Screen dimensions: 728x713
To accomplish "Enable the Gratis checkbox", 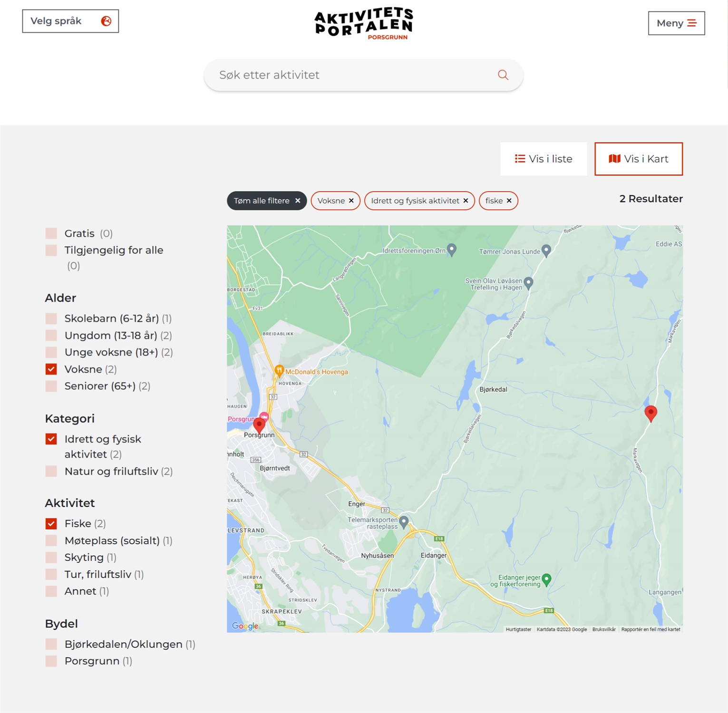I will click(x=51, y=233).
